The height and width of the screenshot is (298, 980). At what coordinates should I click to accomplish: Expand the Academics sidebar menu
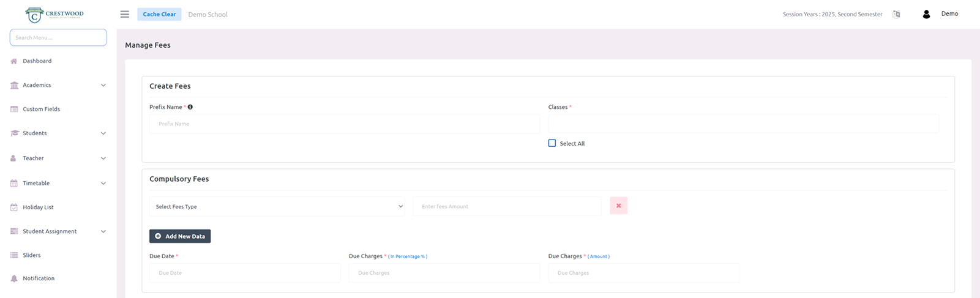pyautogui.click(x=103, y=85)
